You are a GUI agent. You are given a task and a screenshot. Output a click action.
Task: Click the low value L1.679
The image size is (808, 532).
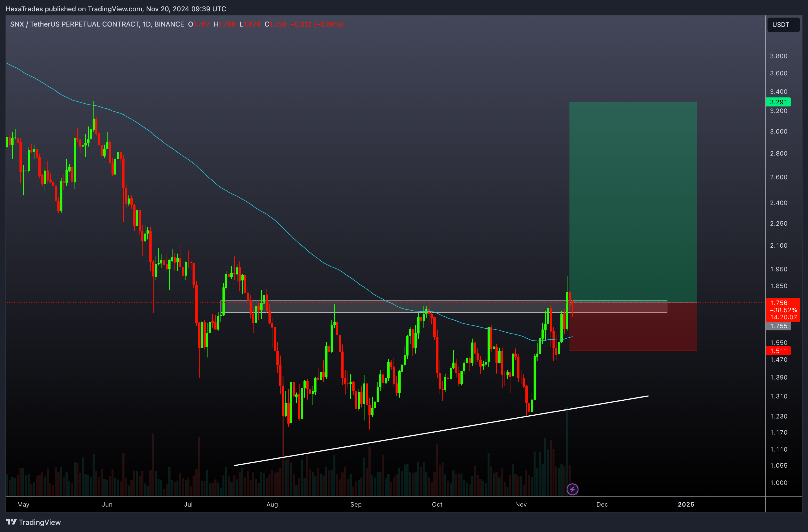pyautogui.click(x=250, y=24)
